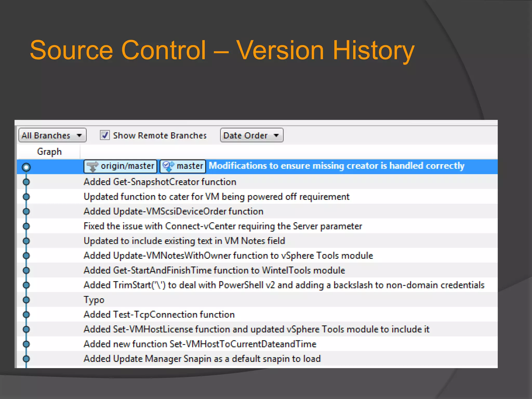Select commit about Set-VMHostToCurrentDateandTime
532x399 pixels.
coord(257,344)
